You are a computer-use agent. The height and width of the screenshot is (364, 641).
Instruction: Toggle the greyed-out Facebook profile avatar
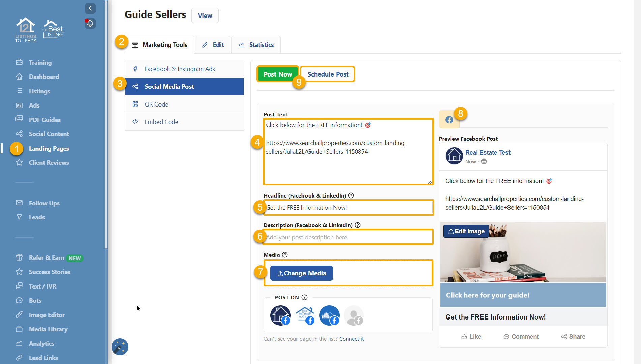pyautogui.click(x=353, y=315)
